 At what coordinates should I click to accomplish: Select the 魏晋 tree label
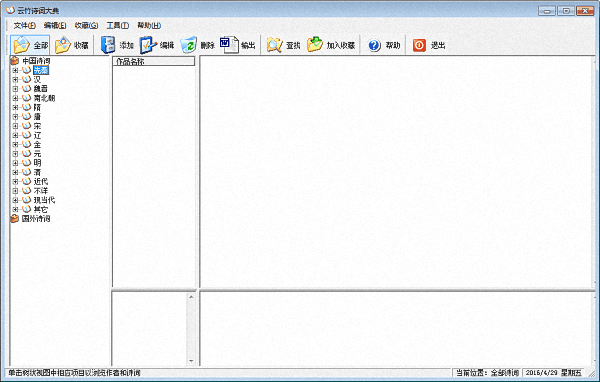(41, 88)
